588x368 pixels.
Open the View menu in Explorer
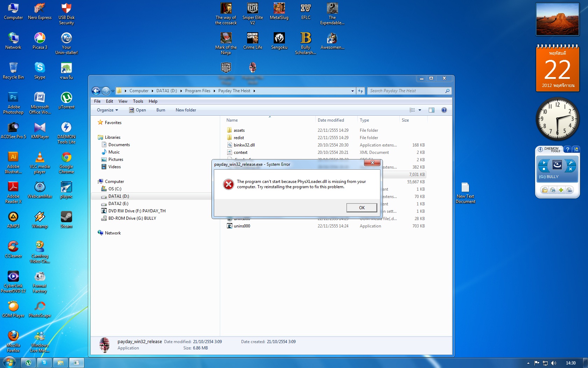coord(123,101)
